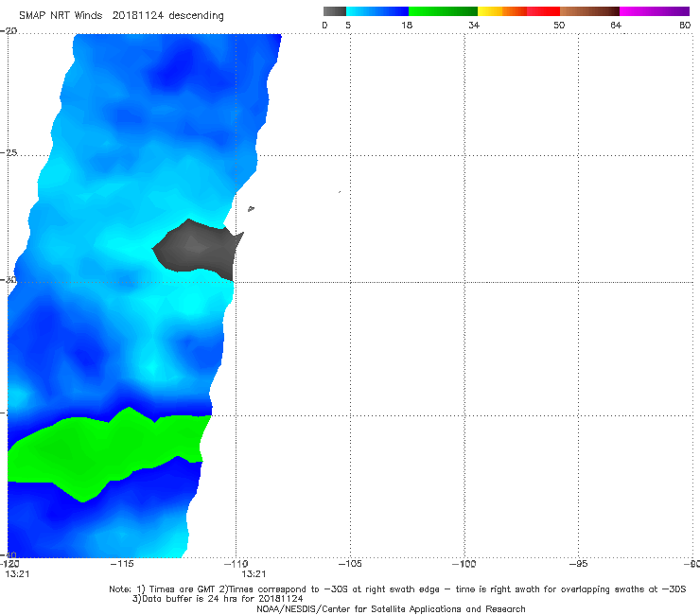
Task: Click the red segment of the color bar
Action: 543,11
